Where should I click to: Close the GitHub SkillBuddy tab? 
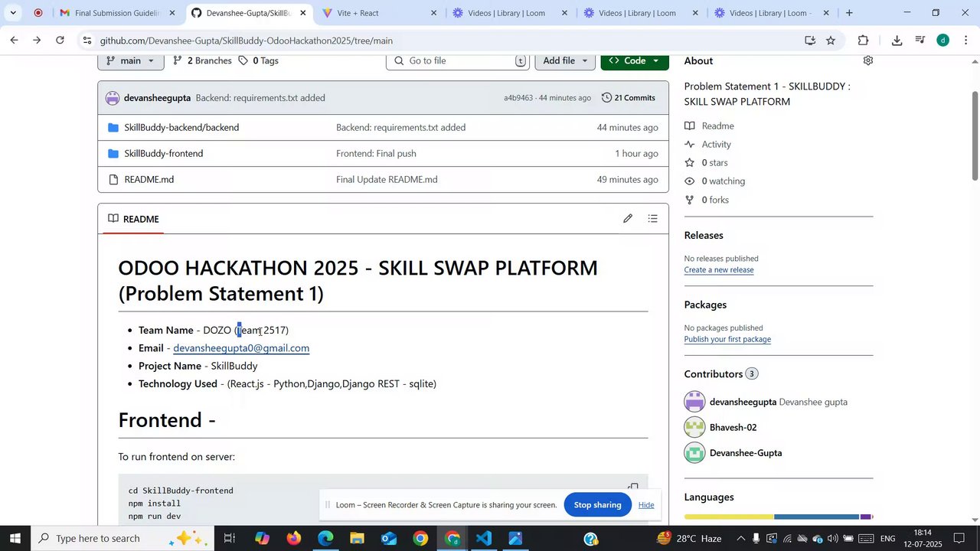coord(303,13)
